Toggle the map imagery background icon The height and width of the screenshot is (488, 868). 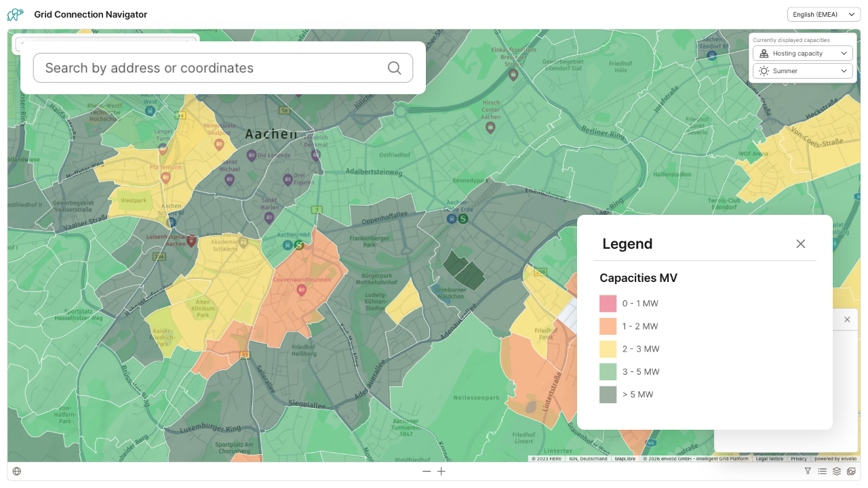pyautogui.click(x=851, y=471)
